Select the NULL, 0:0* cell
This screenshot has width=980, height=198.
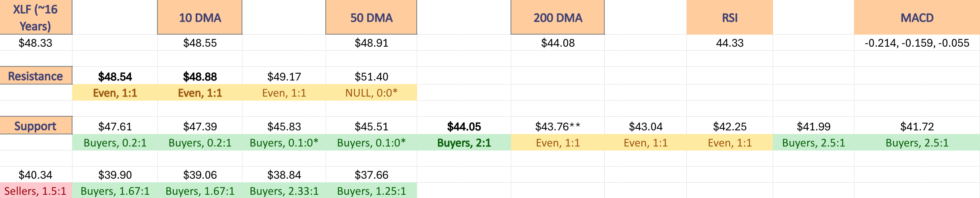click(371, 93)
